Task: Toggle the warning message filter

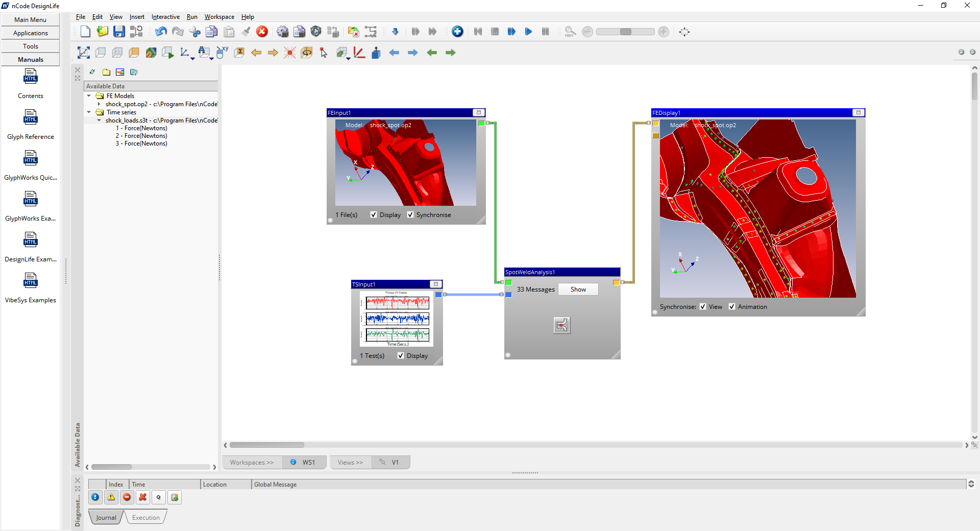Action: (111, 497)
